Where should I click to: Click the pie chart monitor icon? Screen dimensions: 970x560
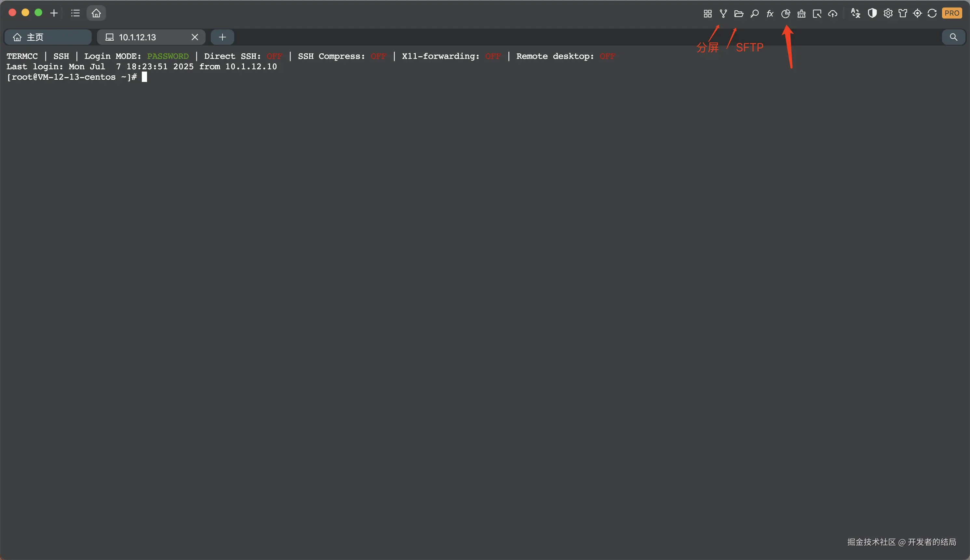coord(785,14)
